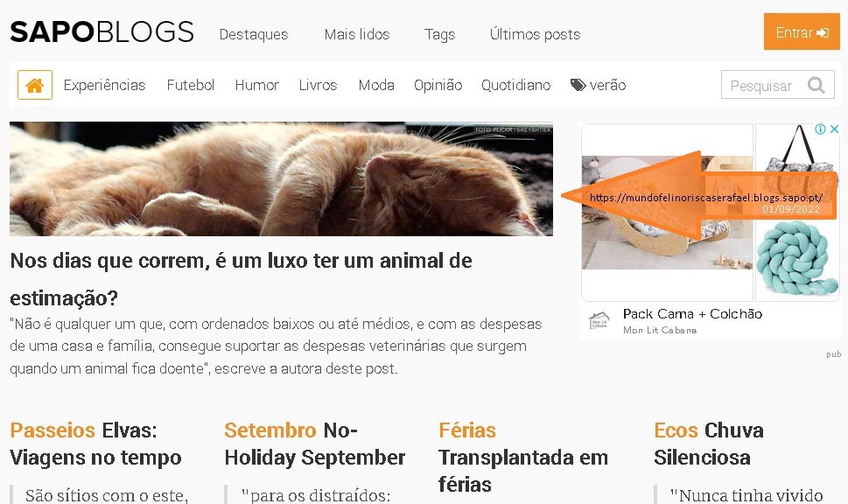Select the Futebol category

pyautogui.click(x=191, y=85)
